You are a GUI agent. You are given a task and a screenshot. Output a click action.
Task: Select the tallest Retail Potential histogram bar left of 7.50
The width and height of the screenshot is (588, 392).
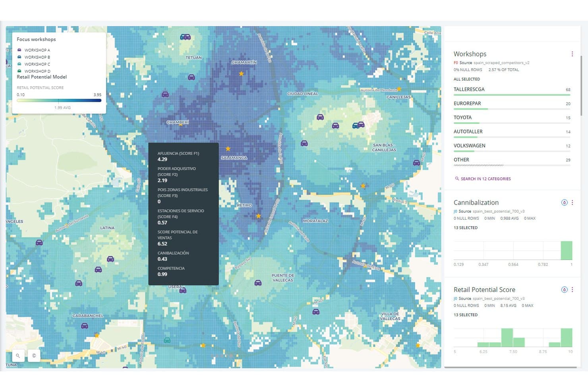[x=507, y=338]
